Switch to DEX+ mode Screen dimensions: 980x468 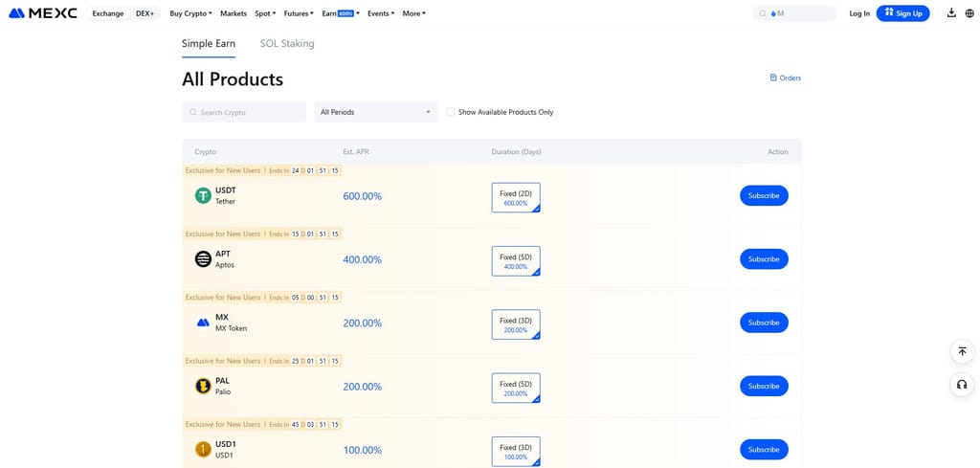pyautogui.click(x=145, y=13)
